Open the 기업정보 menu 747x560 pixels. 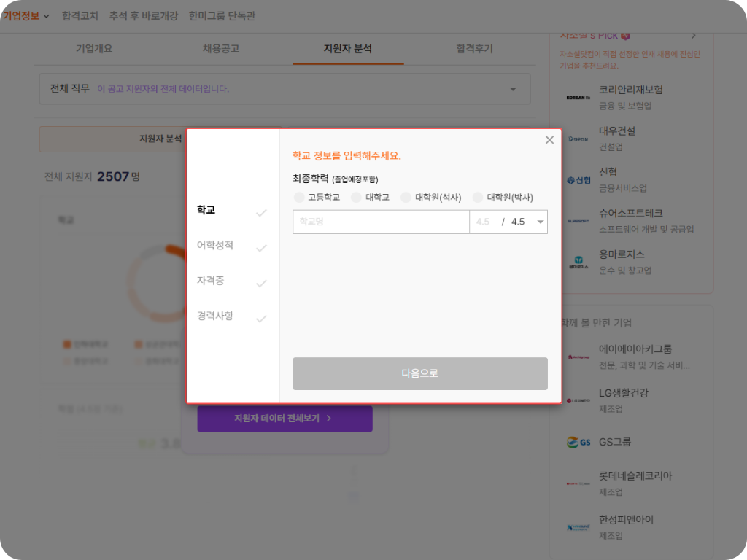(24, 15)
